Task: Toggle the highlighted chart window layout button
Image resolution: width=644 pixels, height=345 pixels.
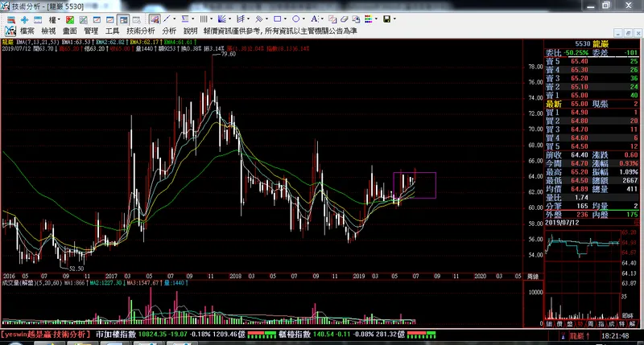Action: (122, 18)
